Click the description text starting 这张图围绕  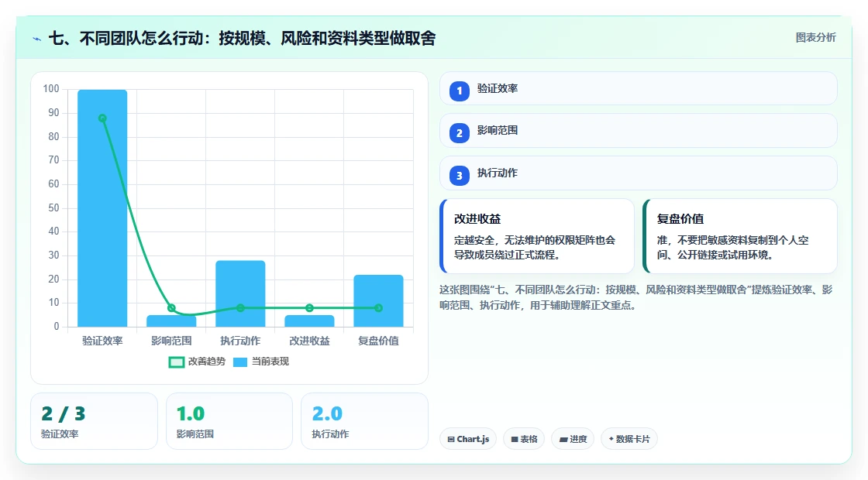(636, 297)
